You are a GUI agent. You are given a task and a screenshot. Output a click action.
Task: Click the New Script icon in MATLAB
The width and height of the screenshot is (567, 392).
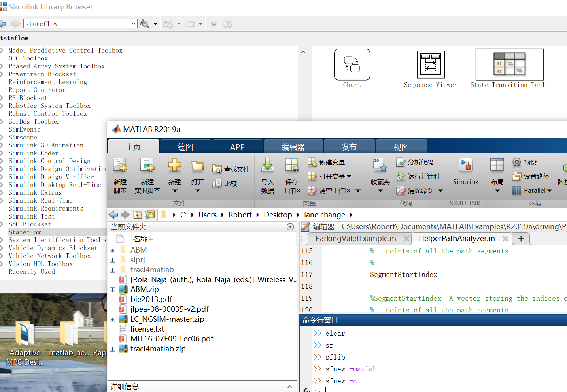coord(120,165)
